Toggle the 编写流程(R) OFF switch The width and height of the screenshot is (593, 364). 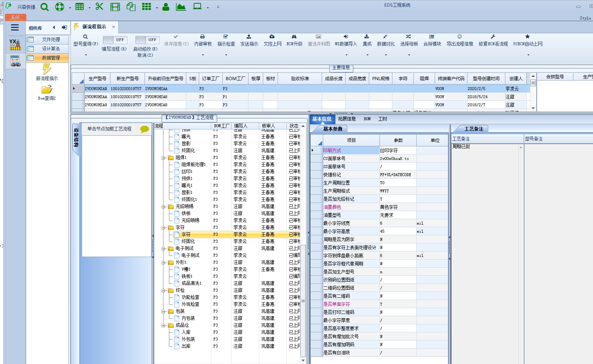coord(115,40)
